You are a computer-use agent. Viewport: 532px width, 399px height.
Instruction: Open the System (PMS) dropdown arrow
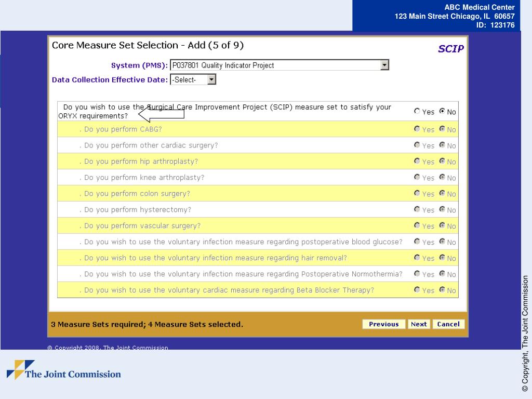[x=384, y=65]
